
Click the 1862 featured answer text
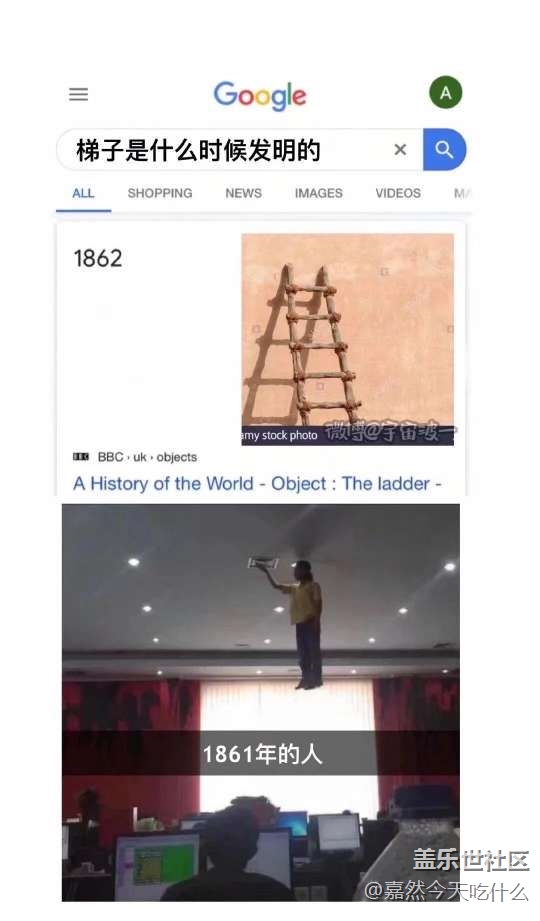coord(98,258)
